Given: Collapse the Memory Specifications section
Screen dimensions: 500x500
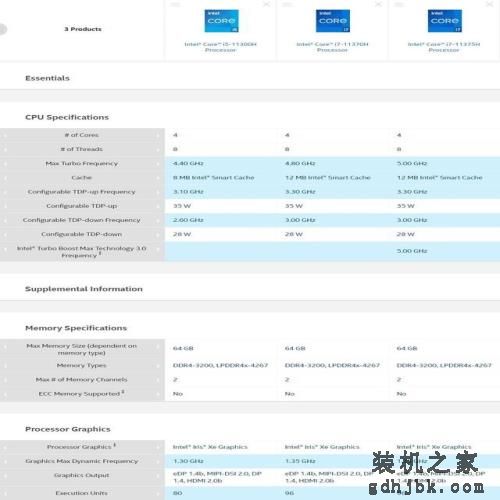Looking at the screenshot, I should click(76, 328).
